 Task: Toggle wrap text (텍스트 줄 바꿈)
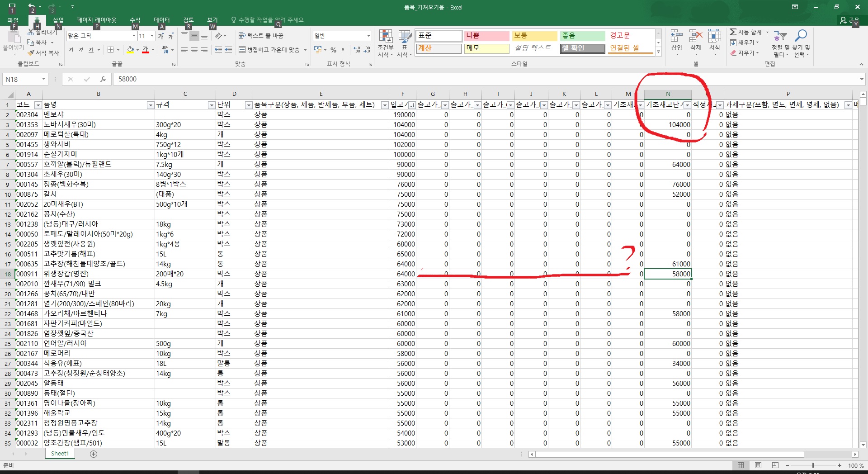click(261, 36)
